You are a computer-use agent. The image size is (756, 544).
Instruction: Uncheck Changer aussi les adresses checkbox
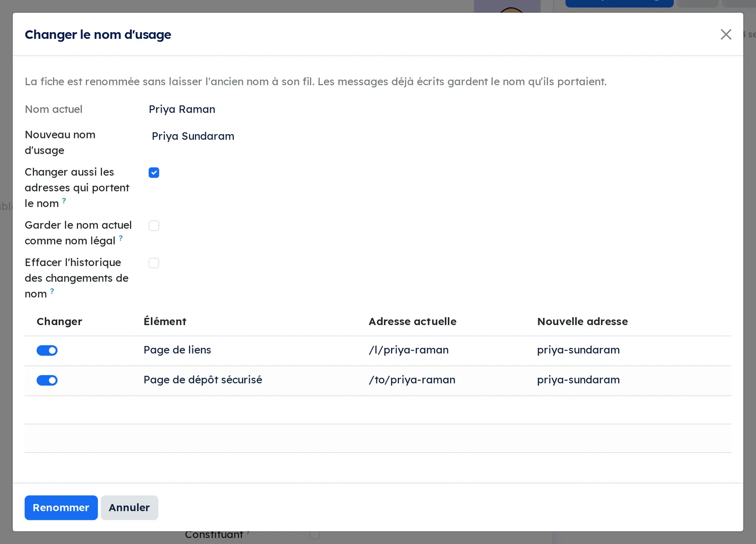click(x=154, y=173)
